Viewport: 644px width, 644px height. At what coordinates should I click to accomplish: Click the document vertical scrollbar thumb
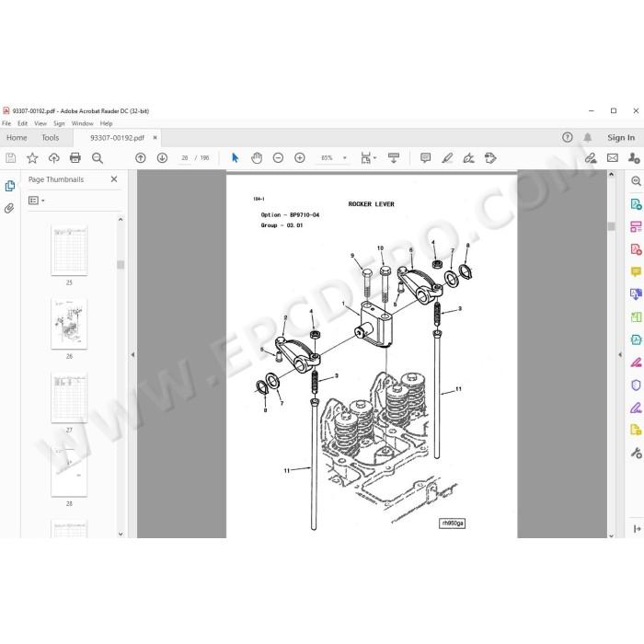coord(611,226)
